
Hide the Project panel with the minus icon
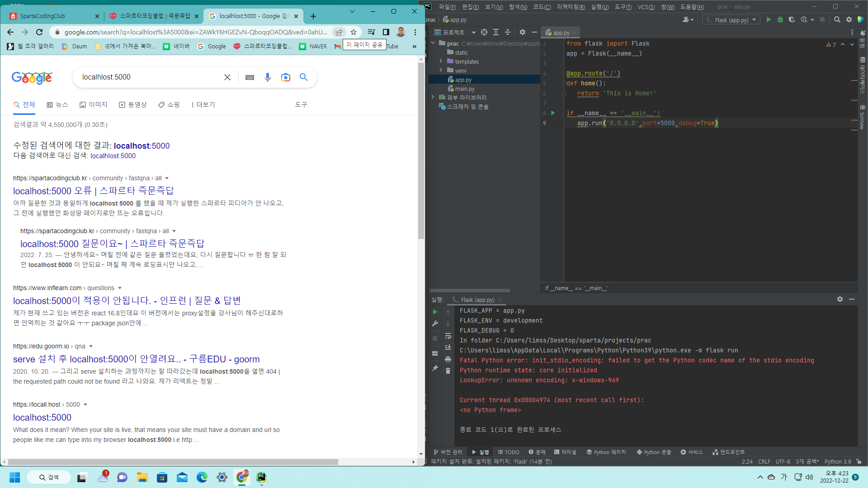(534, 33)
